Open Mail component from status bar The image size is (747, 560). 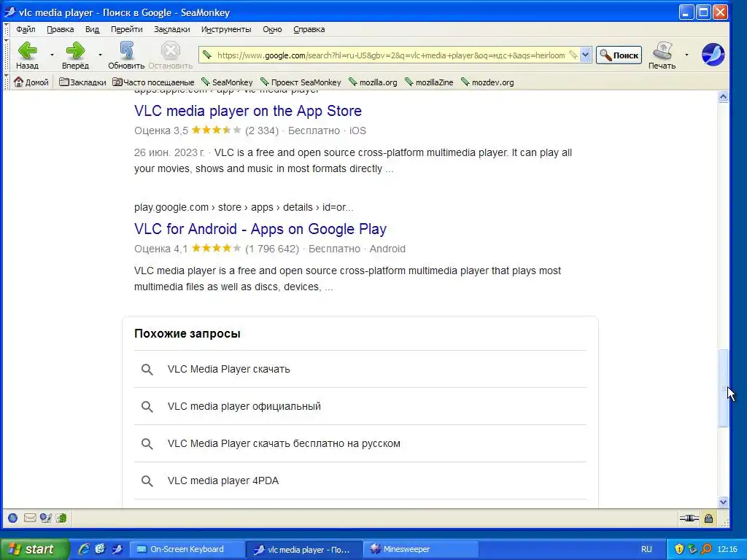[x=29, y=518]
